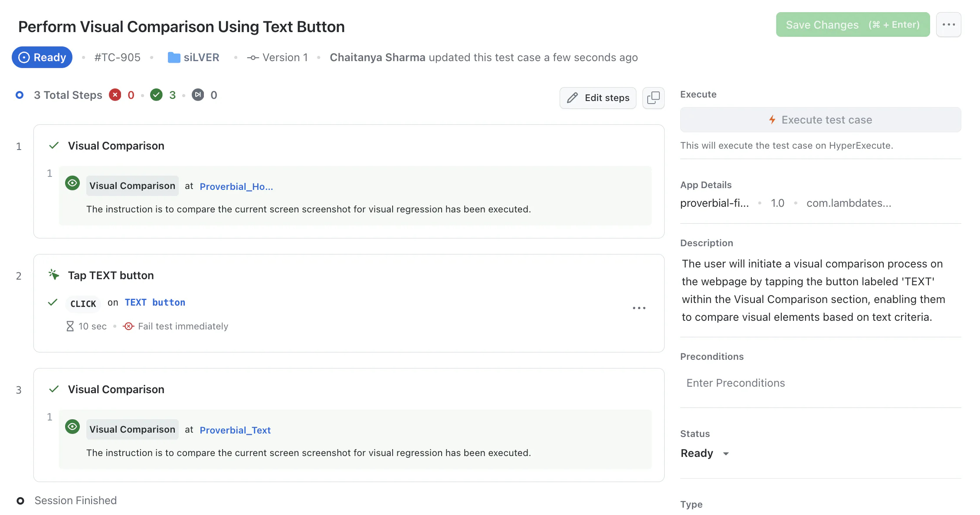This screenshot has width=980, height=515.
Task: Click the 10 sec timeout label
Action: 92,326
